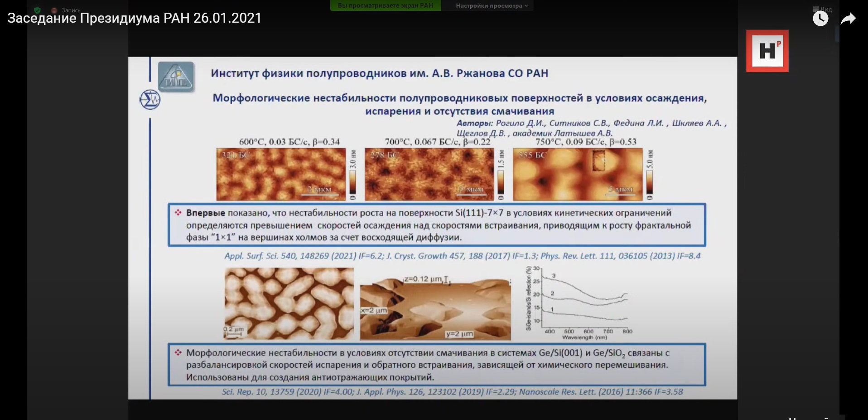Click the 3.0 нм height color scale bar
This screenshot has width=868, height=420.
pos(353,176)
